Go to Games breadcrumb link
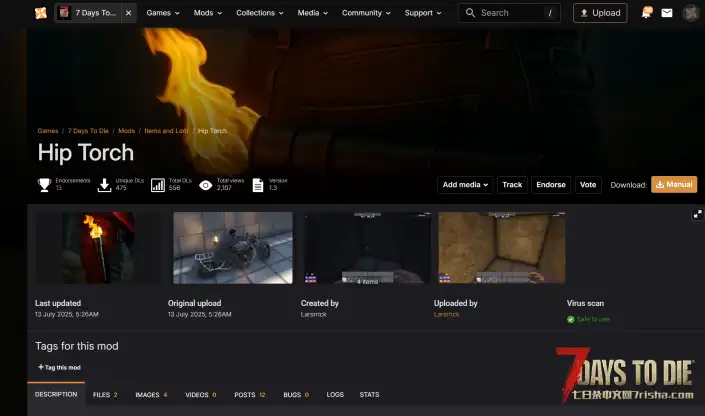Image resolution: width=705 pixels, height=416 pixels. click(48, 131)
